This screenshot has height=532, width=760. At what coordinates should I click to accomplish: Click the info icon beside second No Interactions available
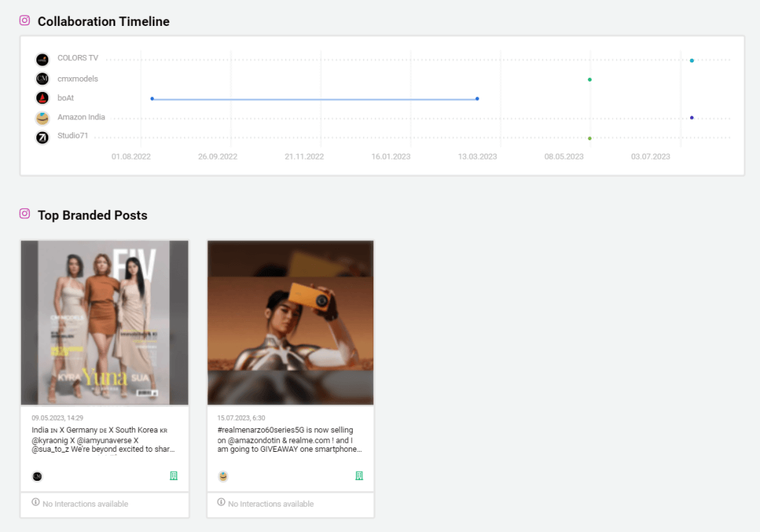(220, 503)
